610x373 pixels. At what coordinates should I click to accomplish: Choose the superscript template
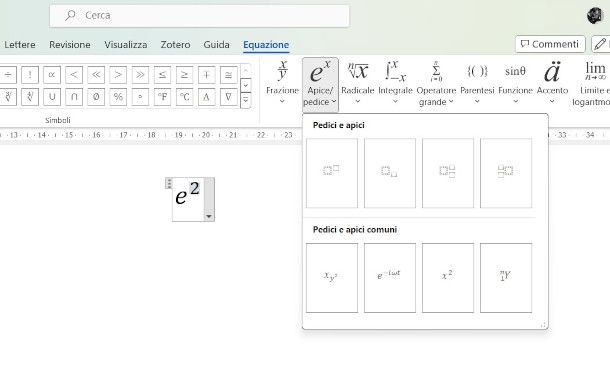[332, 173]
